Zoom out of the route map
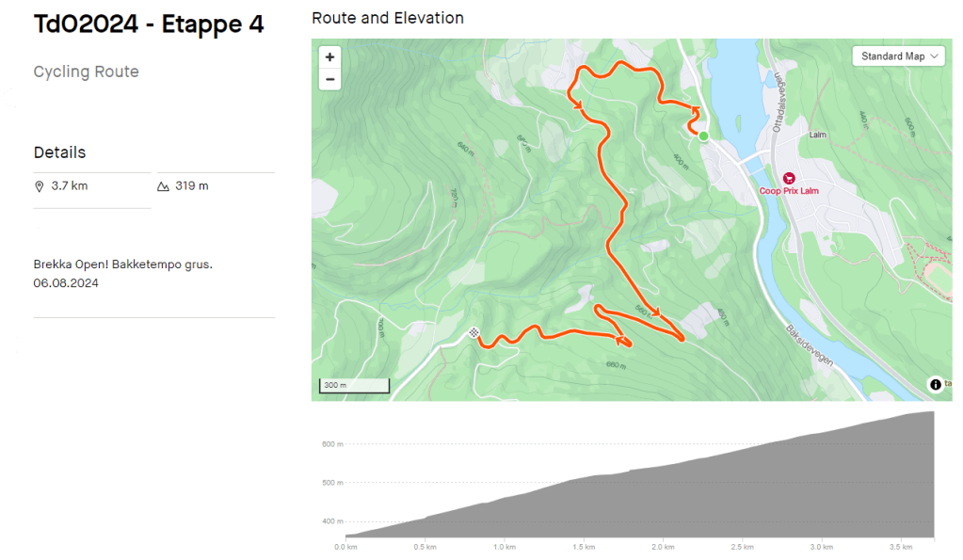 pyautogui.click(x=329, y=79)
